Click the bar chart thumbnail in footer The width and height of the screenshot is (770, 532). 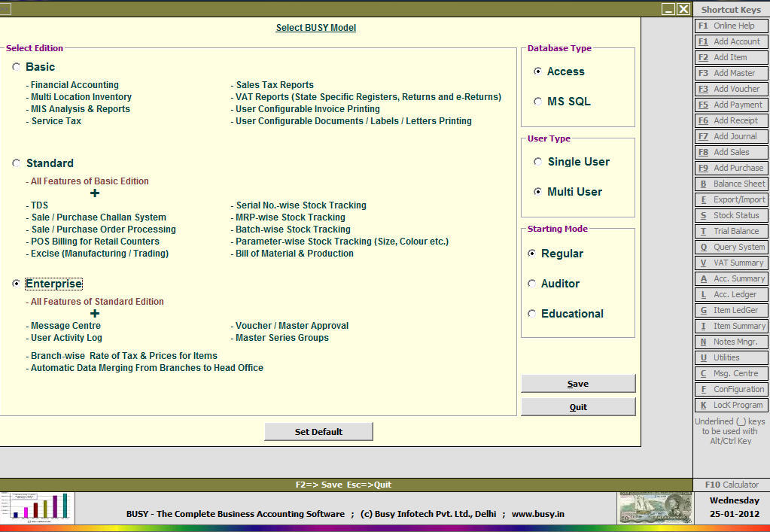[38, 508]
